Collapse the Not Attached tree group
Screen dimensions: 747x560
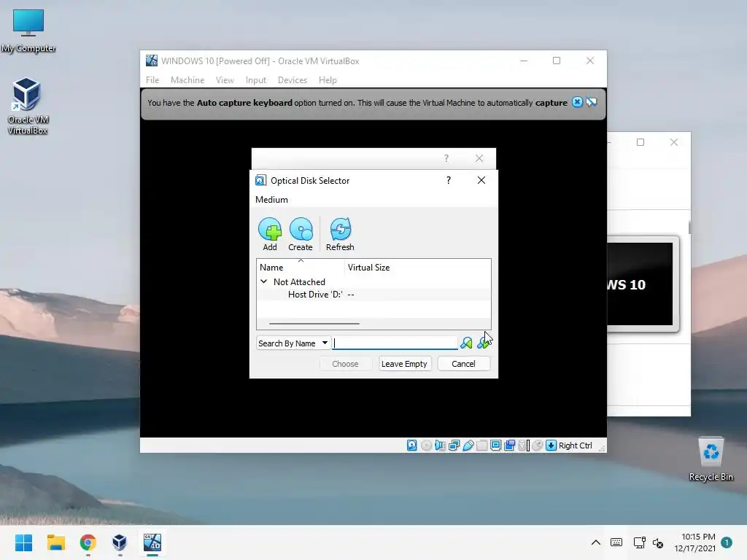click(264, 281)
